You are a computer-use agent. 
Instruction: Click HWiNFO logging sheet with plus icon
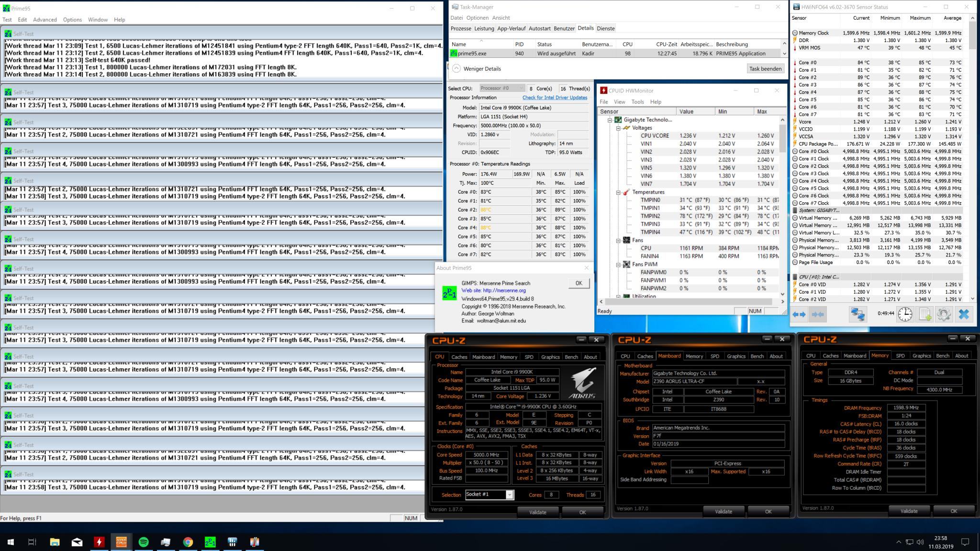click(924, 314)
